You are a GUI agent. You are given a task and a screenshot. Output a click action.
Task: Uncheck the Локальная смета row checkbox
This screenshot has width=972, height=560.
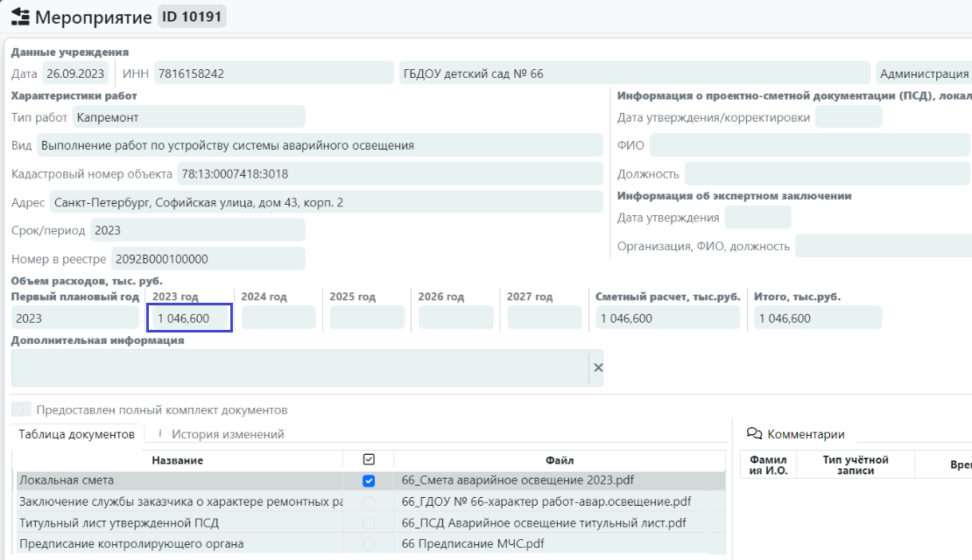369,480
